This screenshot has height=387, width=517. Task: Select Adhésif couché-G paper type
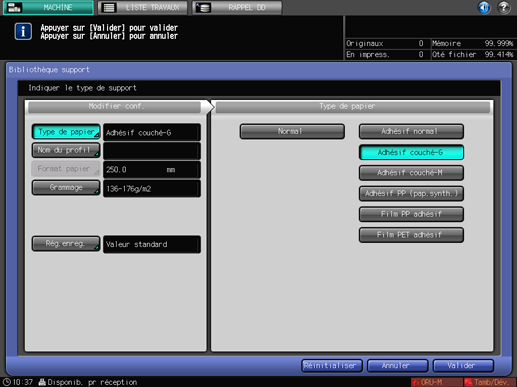pyautogui.click(x=411, y=152)
